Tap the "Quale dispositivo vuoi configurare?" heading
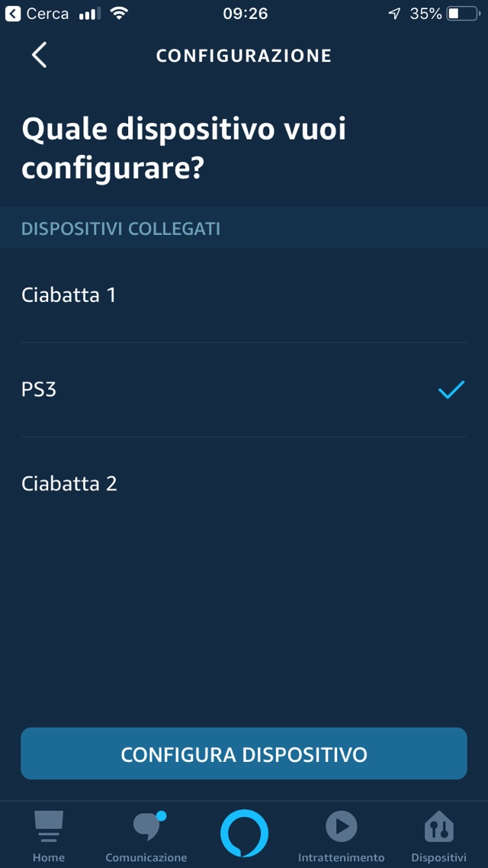 (x=184, y=149)
